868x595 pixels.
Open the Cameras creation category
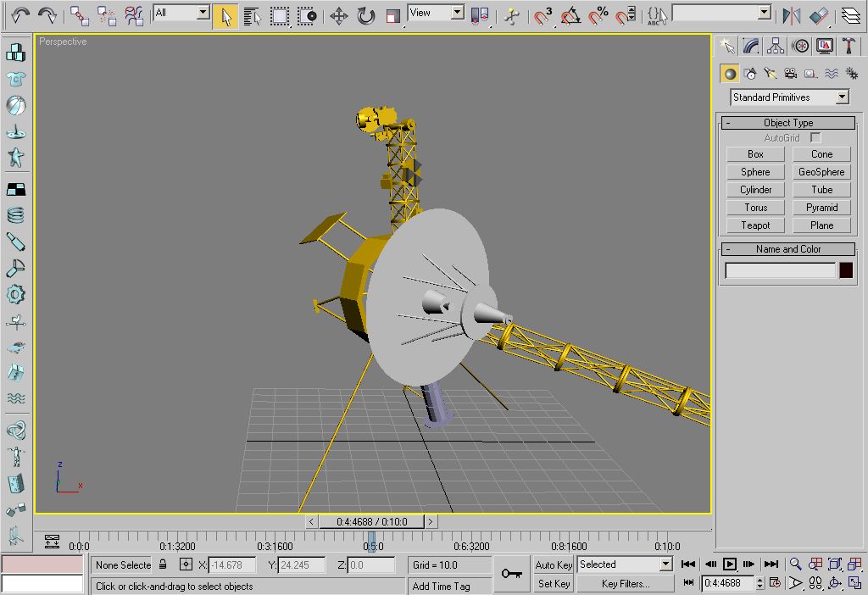[x=791, y=74]
